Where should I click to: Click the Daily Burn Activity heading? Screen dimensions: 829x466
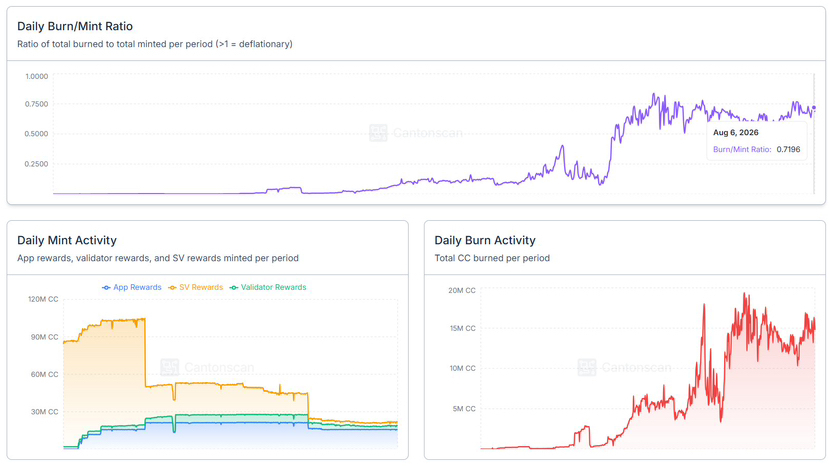(485, 240)
